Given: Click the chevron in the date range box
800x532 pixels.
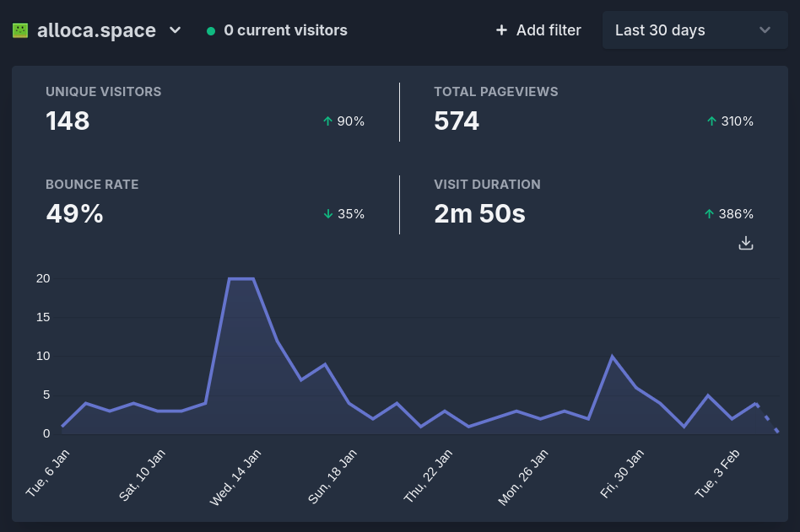Looking at the screenshot, I should tap(765, 30).
